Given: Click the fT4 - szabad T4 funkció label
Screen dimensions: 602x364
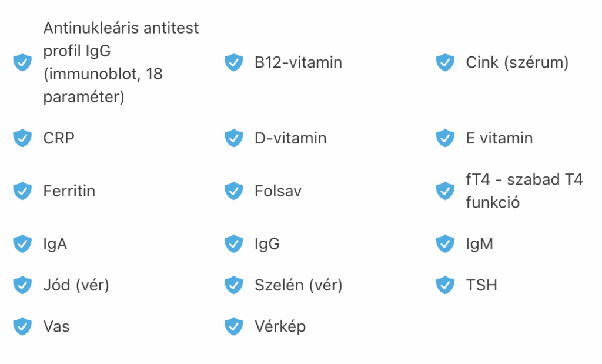Looking at the screenshot, I should pos(524,191).
